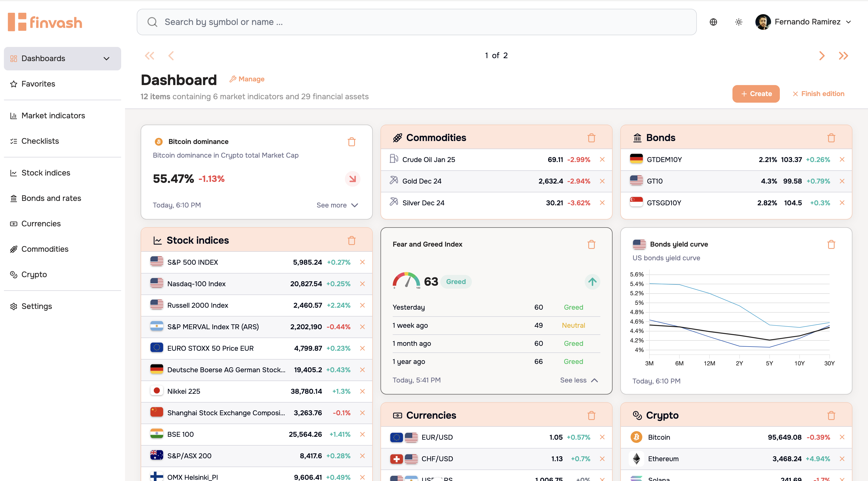Delete the Fear and Greed Index card

pos(591,245)
